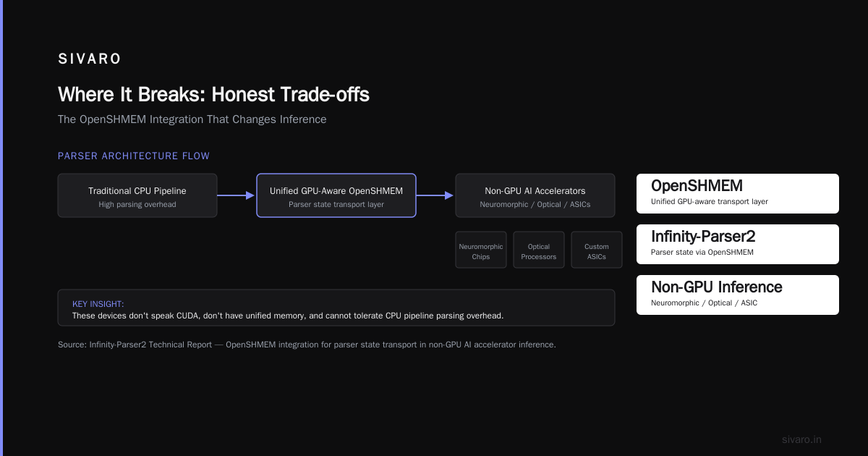Click the sivaro.in link

[x=801, y=439]
